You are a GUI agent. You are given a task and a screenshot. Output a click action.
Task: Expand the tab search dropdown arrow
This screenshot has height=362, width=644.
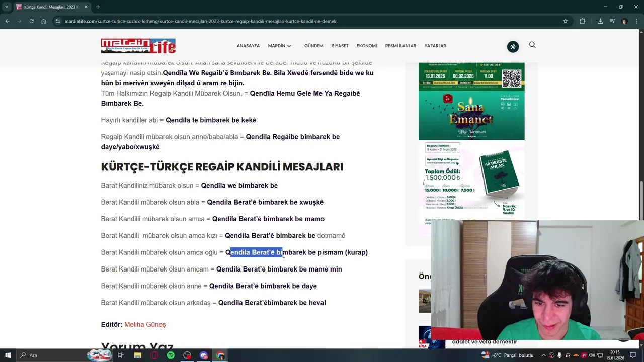click(x=7, y=7)
